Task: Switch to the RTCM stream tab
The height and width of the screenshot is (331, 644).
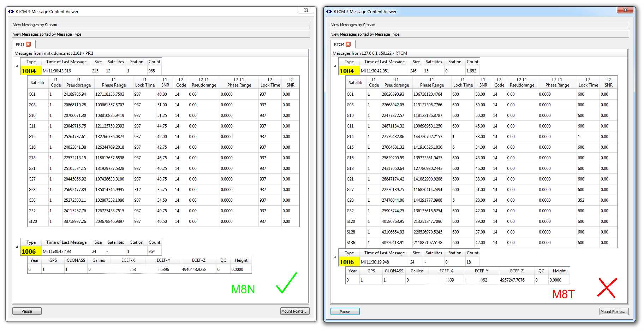Action: (339, 45)
